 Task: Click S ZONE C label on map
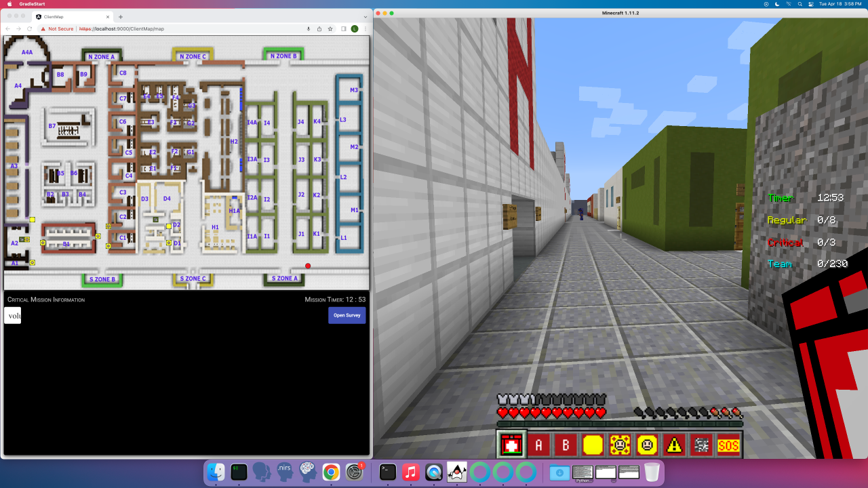coord(193,279)
